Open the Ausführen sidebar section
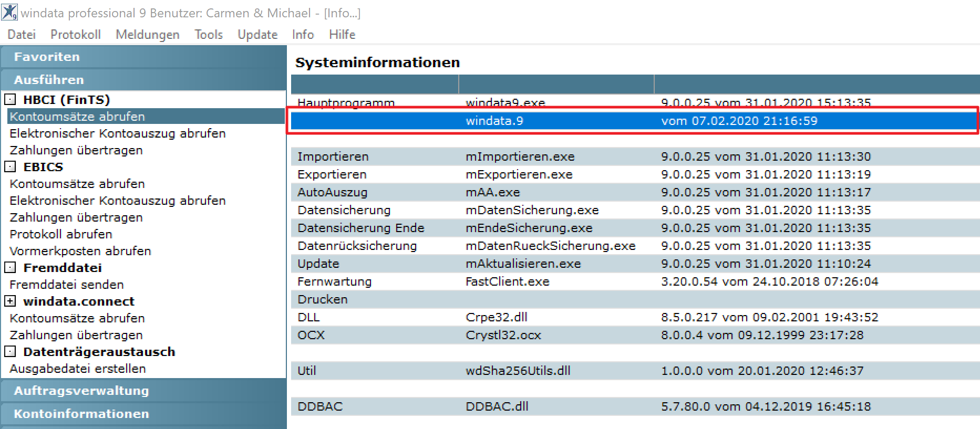980x429 pixels. pos(143,80)
